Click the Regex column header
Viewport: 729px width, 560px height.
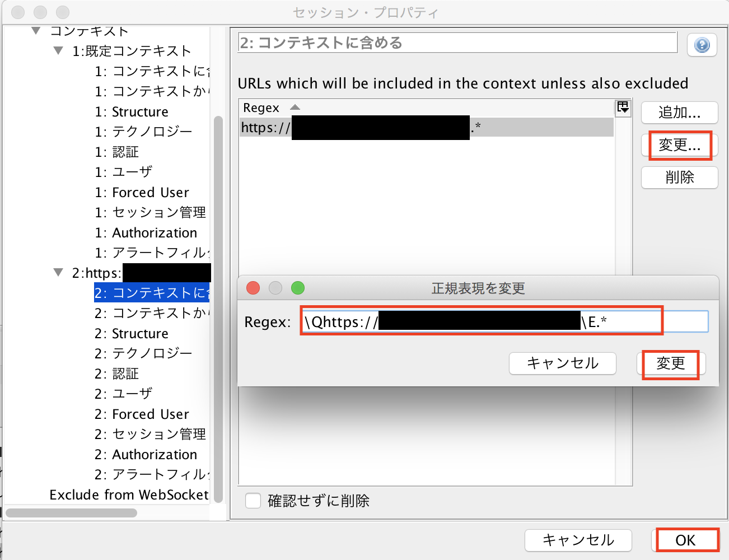[426, 108]
